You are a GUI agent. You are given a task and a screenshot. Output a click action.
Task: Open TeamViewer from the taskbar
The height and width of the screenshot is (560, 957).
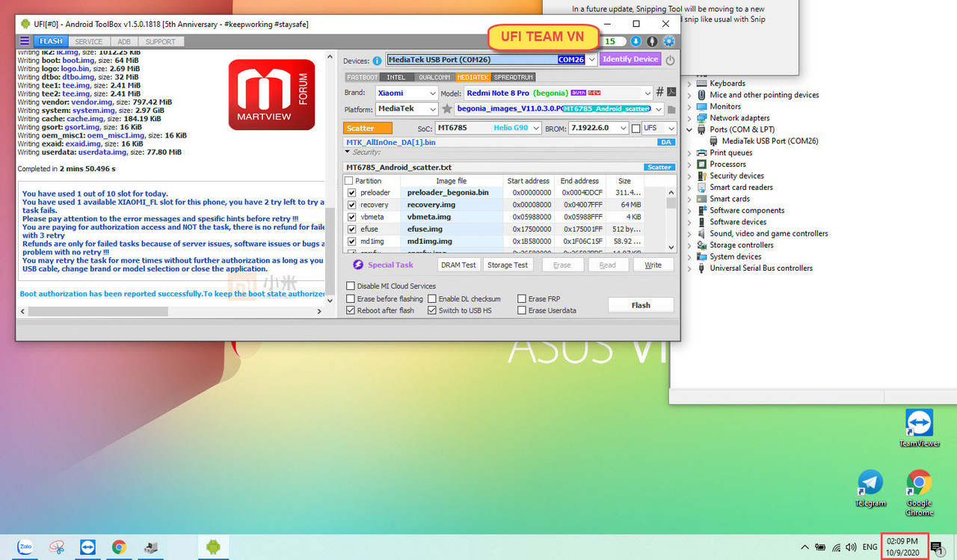pyautogui.click(x=87, y=547)
